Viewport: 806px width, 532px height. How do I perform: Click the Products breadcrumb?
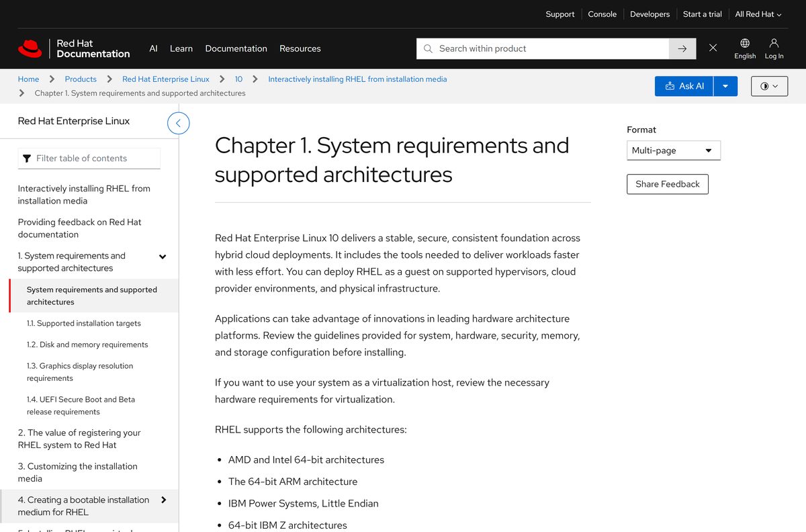[x=81, y=79]
